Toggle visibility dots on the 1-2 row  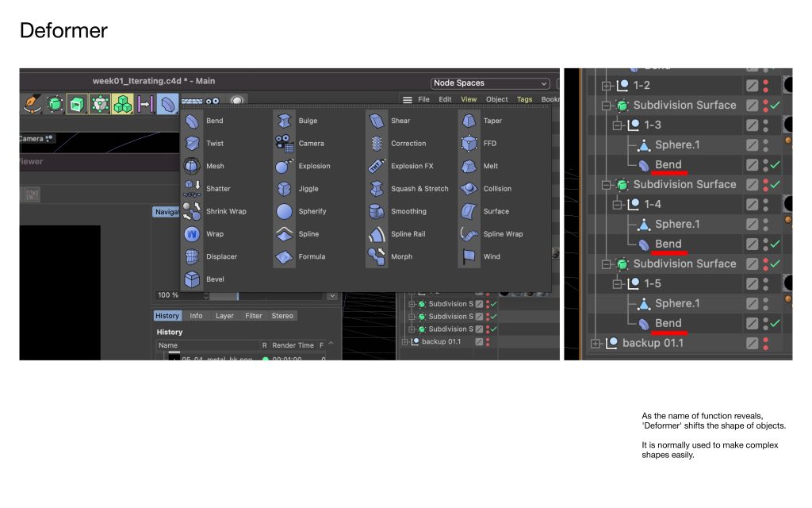(766, 85)
